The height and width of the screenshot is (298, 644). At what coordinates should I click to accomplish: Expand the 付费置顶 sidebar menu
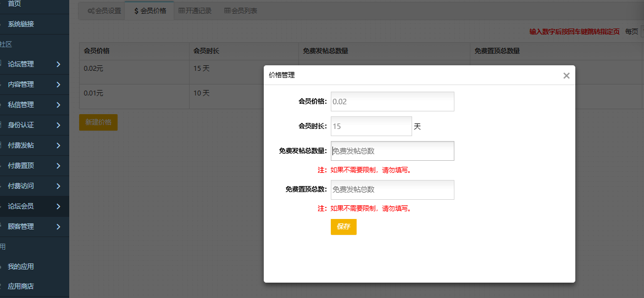35,166
